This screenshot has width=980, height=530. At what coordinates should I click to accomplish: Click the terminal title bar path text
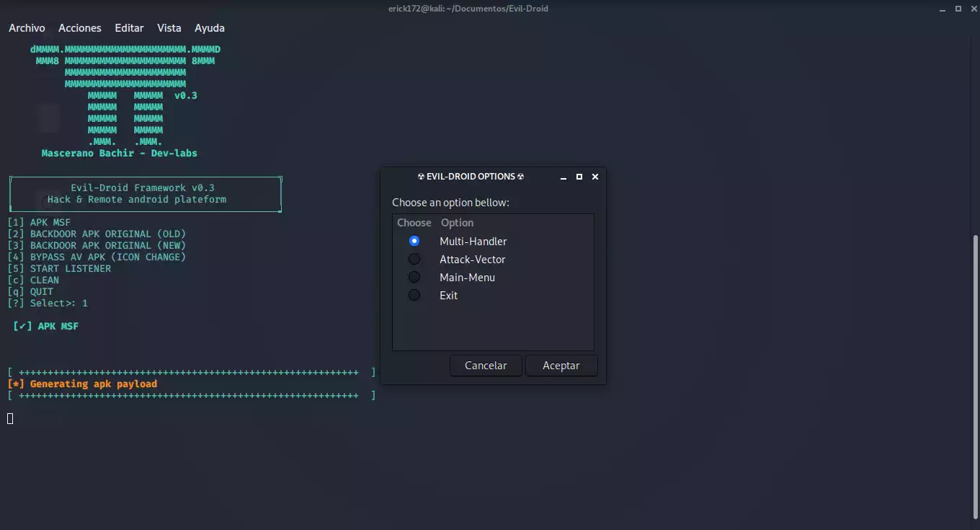click(467, 9)
